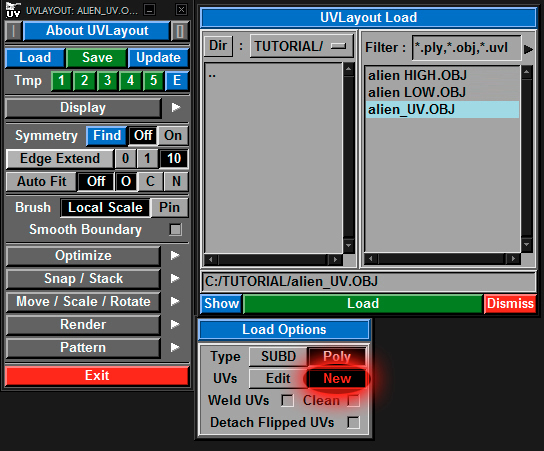Screen dimensions: 544x451
Task: Open Move / Scale / Rotate section
Action: (83, 302)
